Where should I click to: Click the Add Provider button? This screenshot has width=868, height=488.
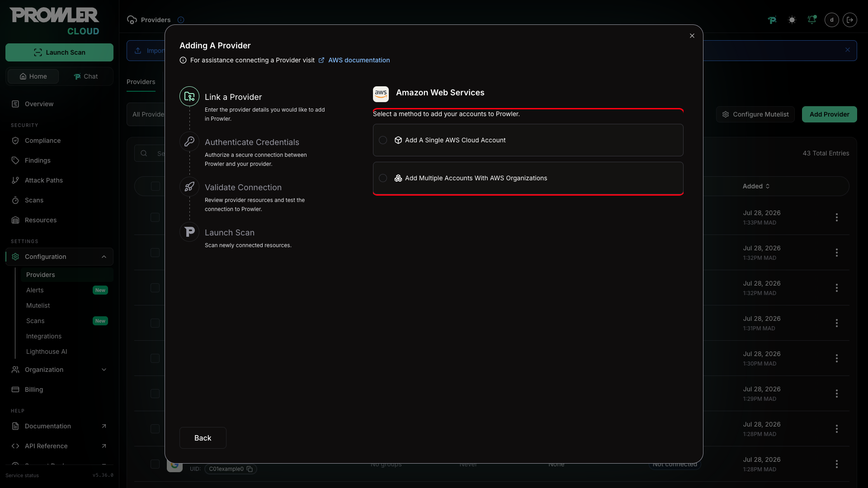pos(829,114)
